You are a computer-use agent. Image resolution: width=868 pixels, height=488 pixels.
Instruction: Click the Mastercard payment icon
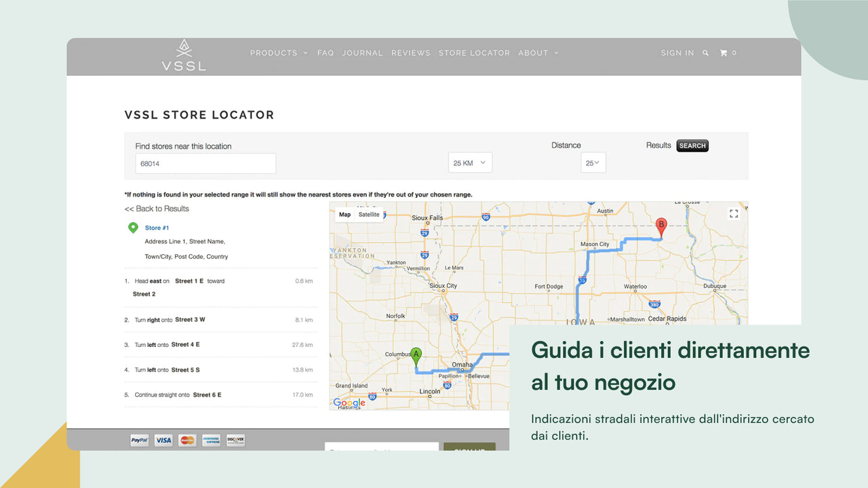(x=187, y=440)
